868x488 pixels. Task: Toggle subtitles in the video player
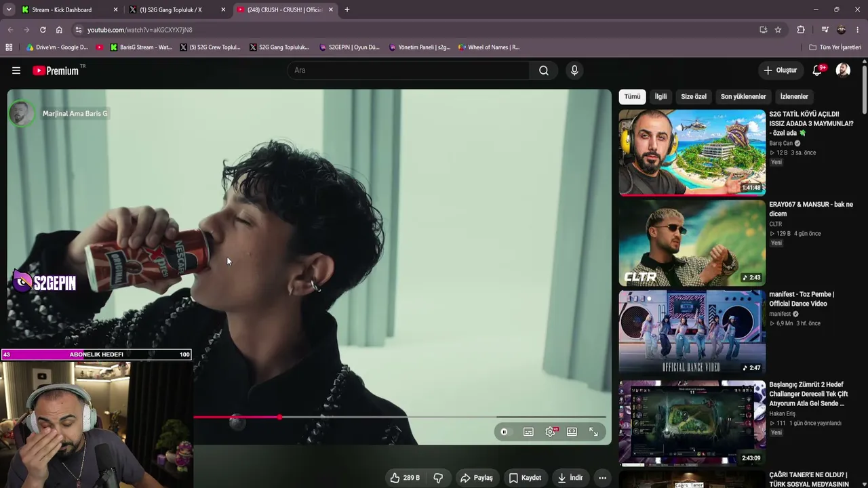coord(528,432)
